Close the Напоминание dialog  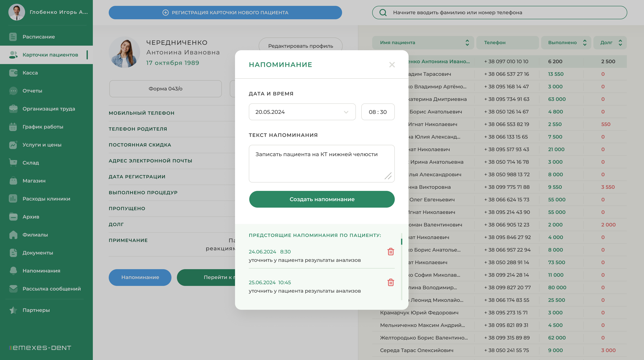click(392, 65)
